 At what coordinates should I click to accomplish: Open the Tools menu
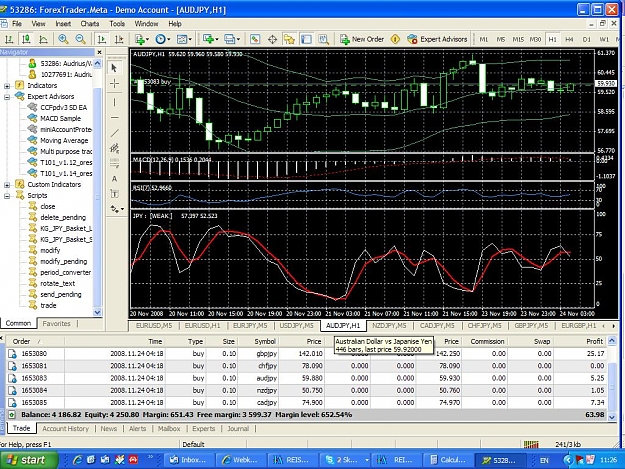pos(117,24)
